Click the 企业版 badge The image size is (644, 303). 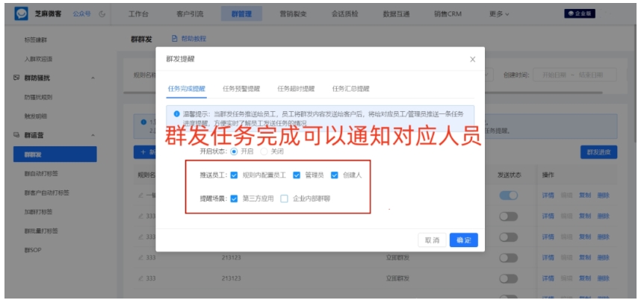click(580, 13)
